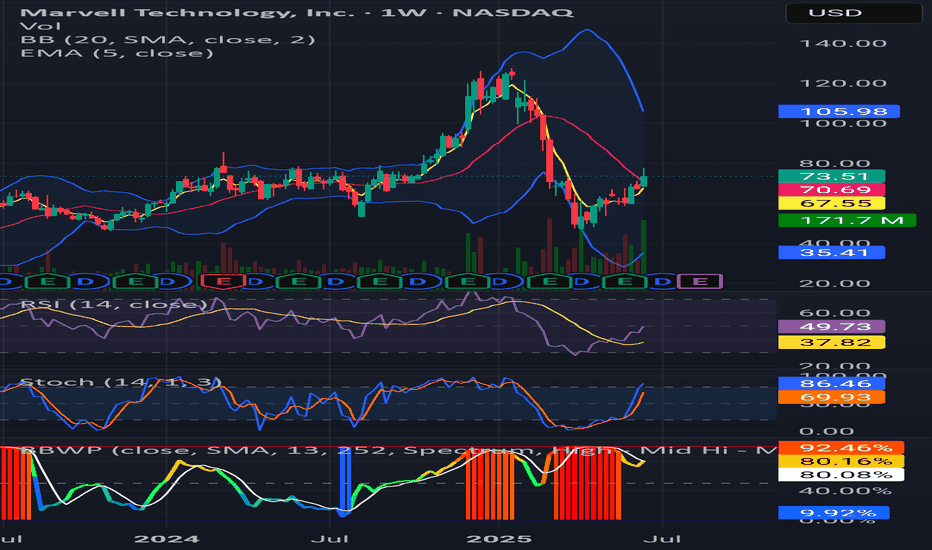Click the 120.00 price axis tick
Screen dimensions: 932x550
[843, 83]
